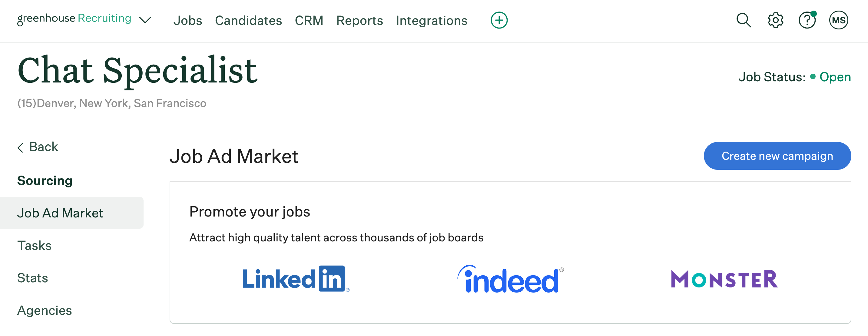The height and width of the screenshot is (336, 868).
Task: Expand the Greenhouse Recruiting product dropdown
Action: coord(145,20)
